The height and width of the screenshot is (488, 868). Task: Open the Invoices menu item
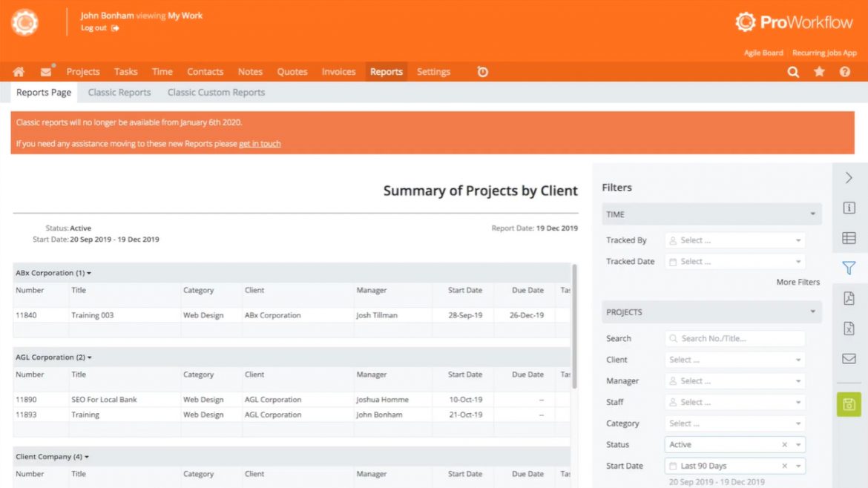pos(338,71)
